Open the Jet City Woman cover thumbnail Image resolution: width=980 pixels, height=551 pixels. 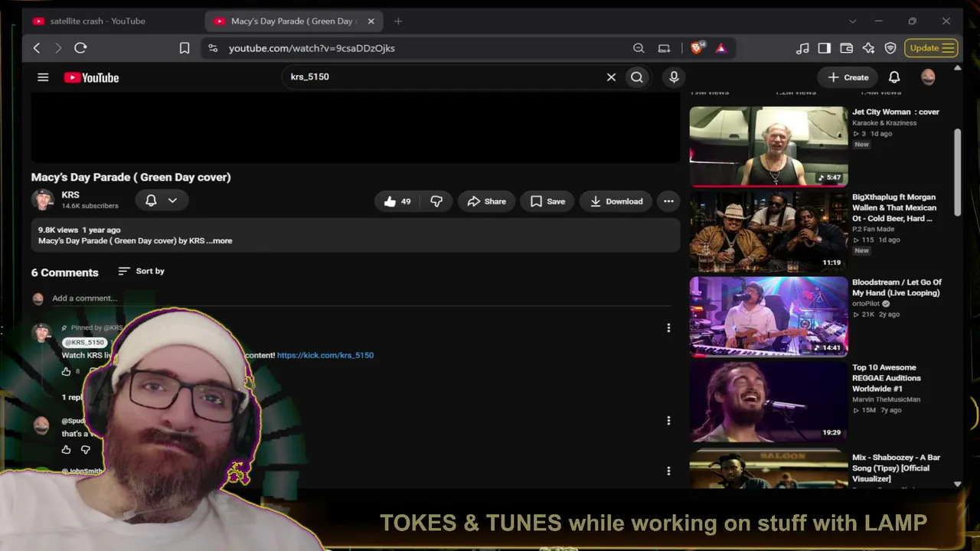click(769, 146)
